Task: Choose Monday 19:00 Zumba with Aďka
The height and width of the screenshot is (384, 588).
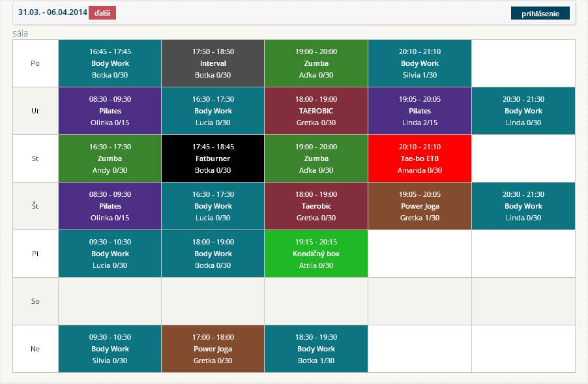Action: (316, 63)
